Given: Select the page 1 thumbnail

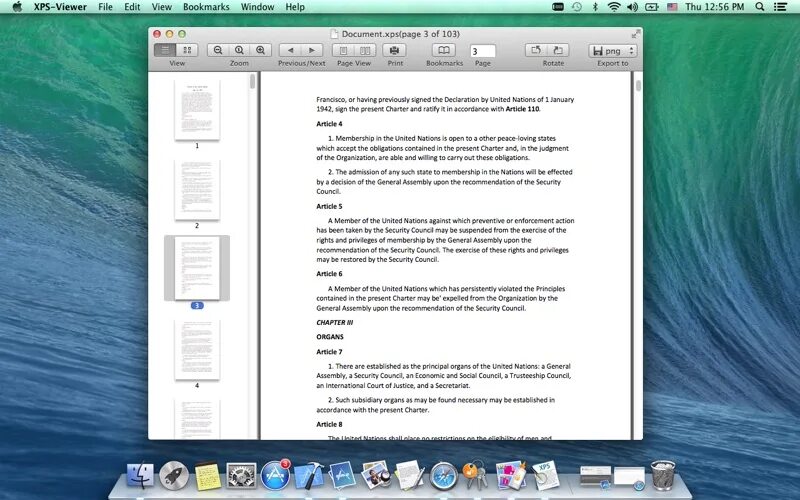Looking at the screenshot, I should click(197, 110).
